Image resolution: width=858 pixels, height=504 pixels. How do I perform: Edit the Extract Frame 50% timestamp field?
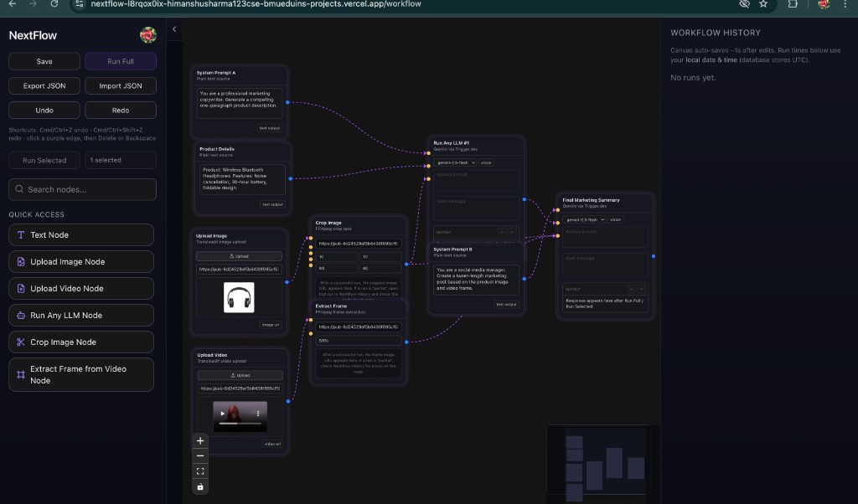pos(359,341)
